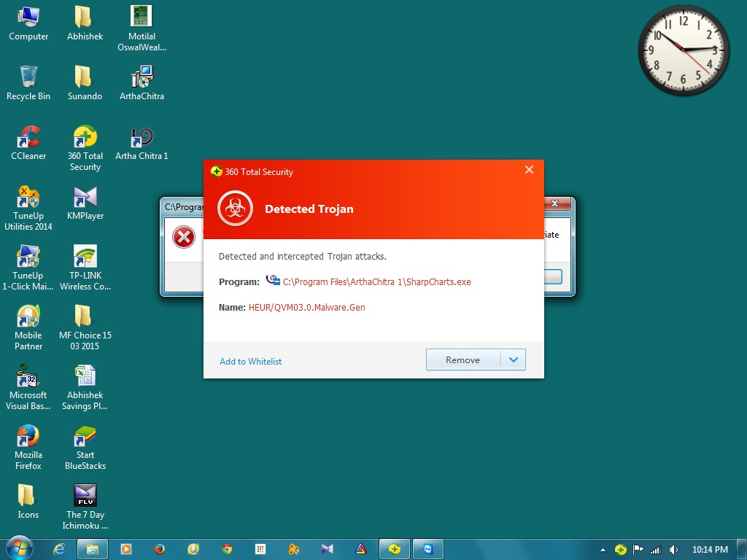Select TP-LINK Wireless Configuration shortcut
Viewport: 747px width, 560px height.
[85, 268]
